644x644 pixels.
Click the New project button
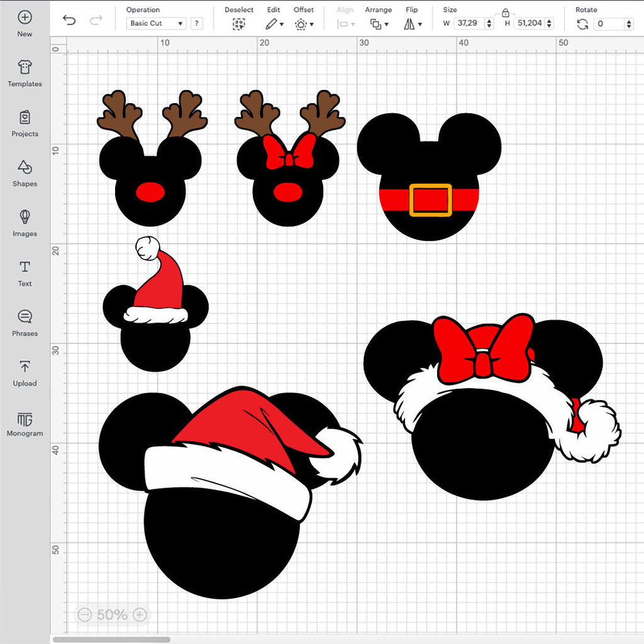coord(25,23)
